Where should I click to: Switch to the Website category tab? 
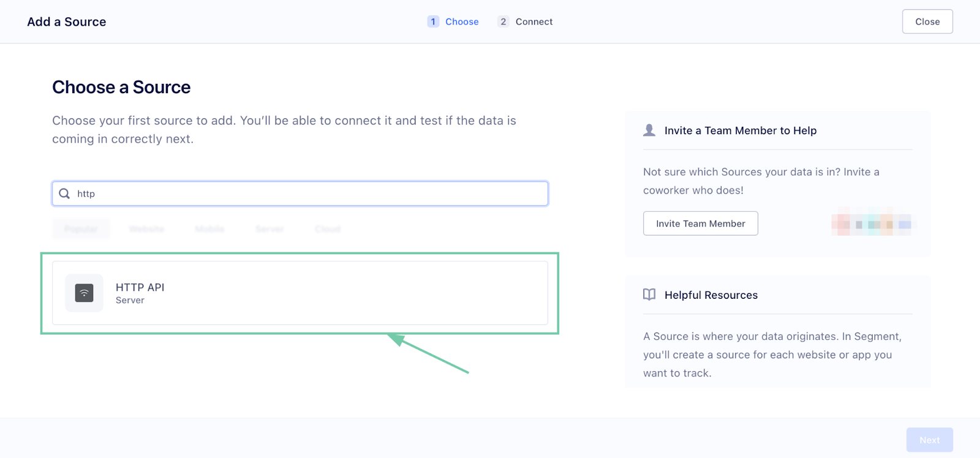click(147, 229)
